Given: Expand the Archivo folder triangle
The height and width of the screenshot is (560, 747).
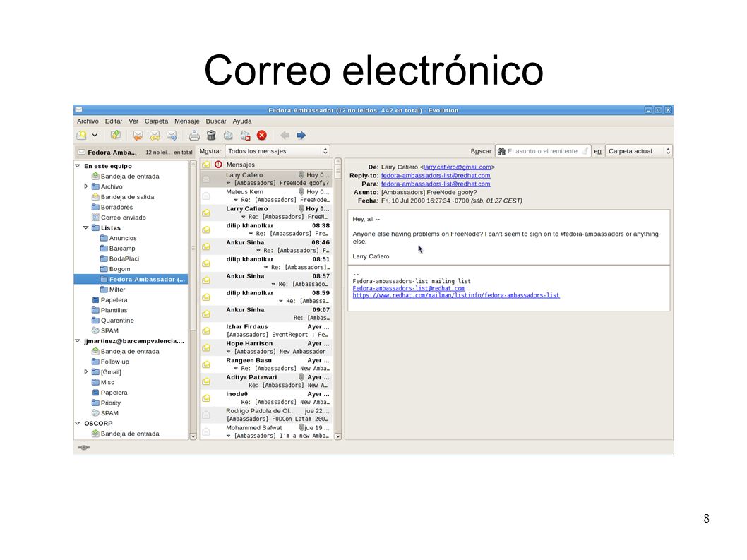Looking at the screenshot, I should [x=85, y=186].
